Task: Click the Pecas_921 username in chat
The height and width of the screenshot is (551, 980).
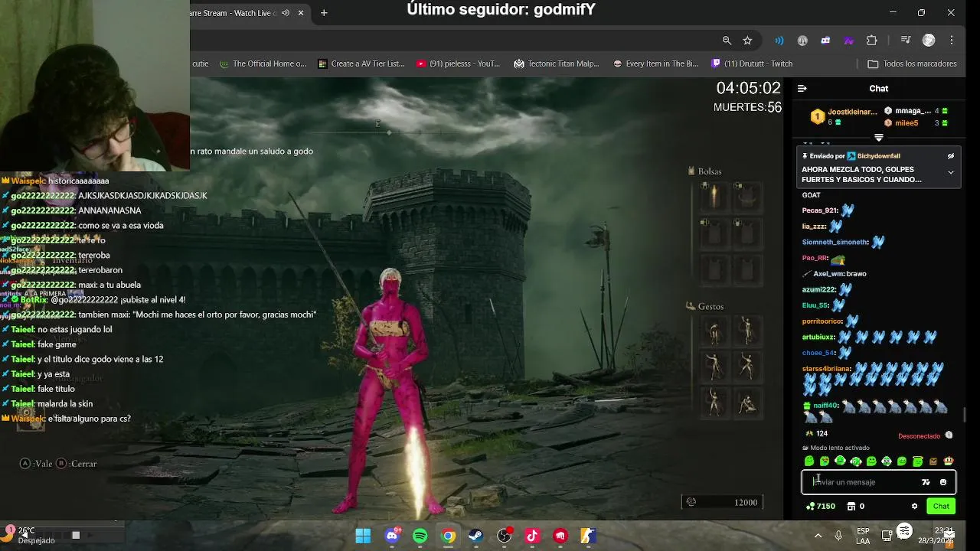Action: tap(819, 210)
